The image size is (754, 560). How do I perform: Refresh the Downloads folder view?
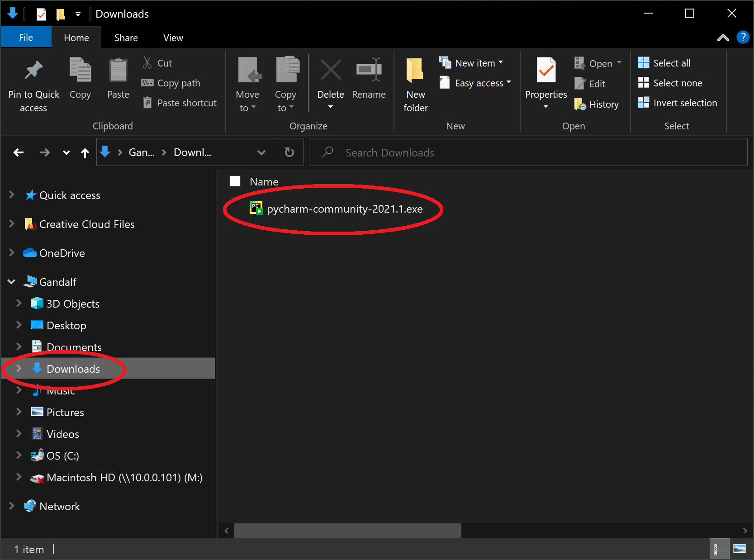click(289, 152)
